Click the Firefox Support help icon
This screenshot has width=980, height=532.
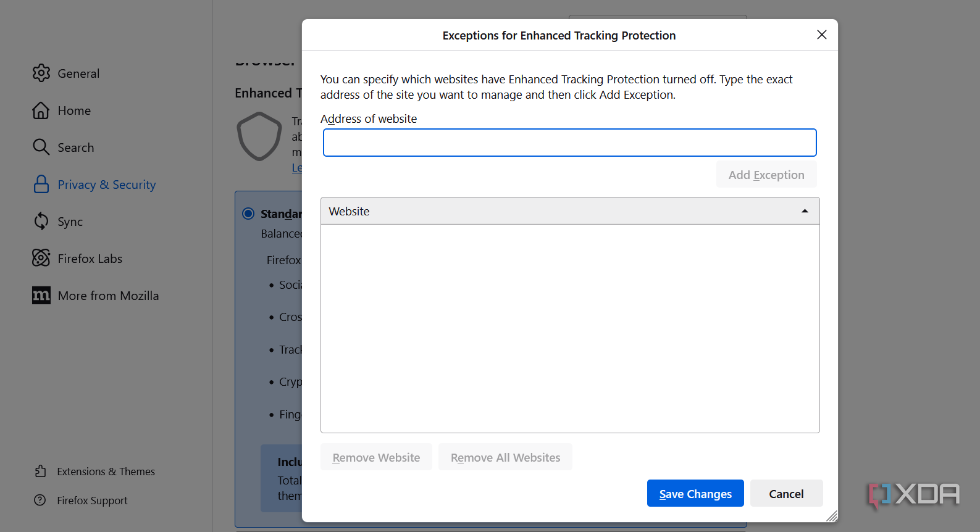[x=40, y=500]
